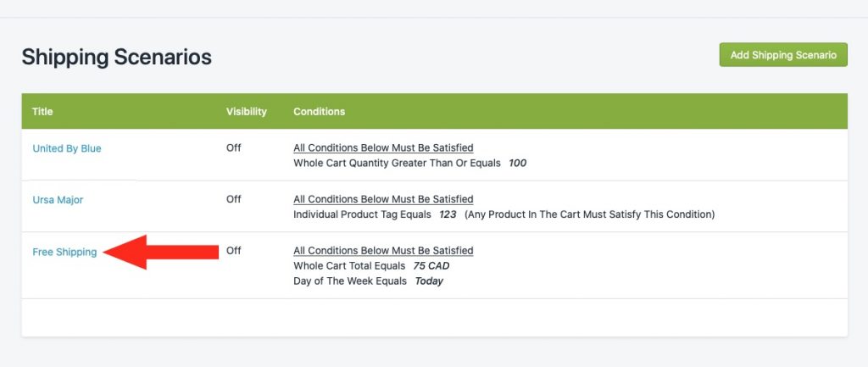The height and width of the screenshot is (367, 868).
Task: Open the United By Blue scenario
Action: point(67,148)
